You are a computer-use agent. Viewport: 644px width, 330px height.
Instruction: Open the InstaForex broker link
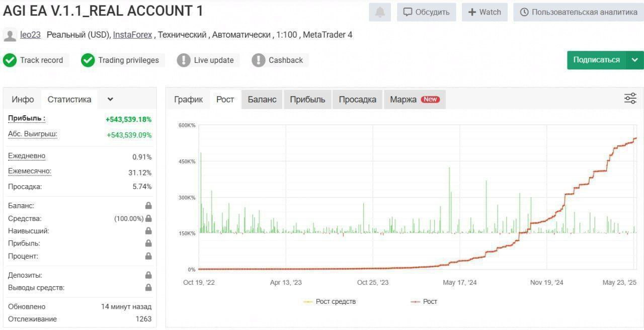click(132, 35)
